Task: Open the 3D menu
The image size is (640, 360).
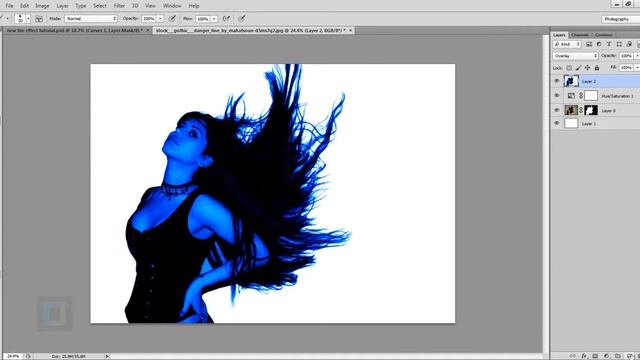Action: coord(135,6)
